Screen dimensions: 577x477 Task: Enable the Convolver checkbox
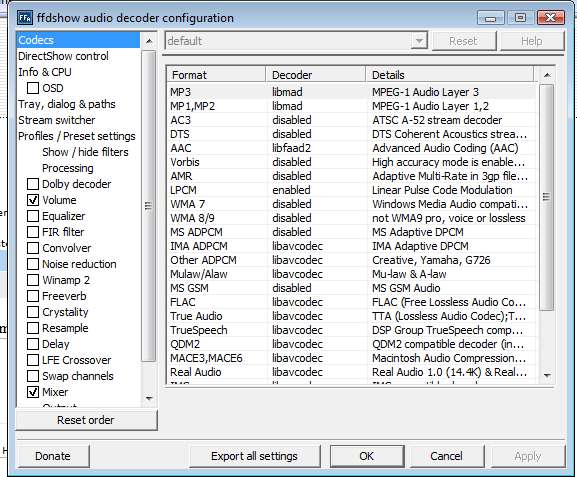[x=33, y=248]
